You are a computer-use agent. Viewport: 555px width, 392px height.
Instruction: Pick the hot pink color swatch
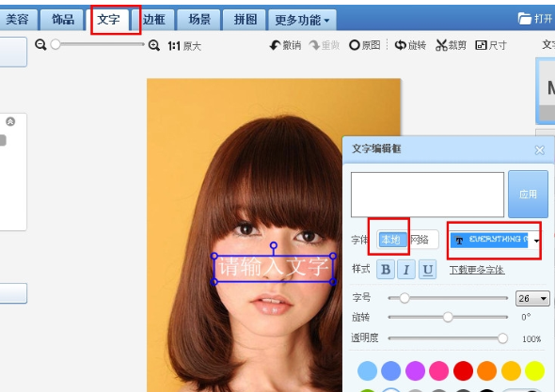(x=439, y=370)
